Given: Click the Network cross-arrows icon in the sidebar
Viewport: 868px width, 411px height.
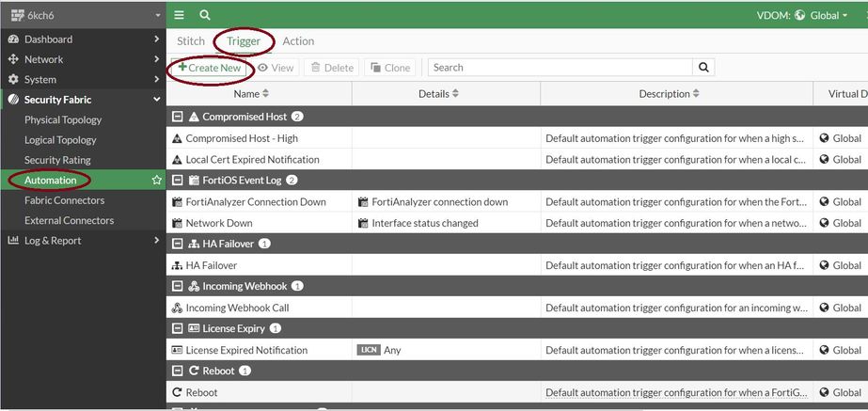Looking at the screenshot, I should pyautogui.click(x=13, y=59).
